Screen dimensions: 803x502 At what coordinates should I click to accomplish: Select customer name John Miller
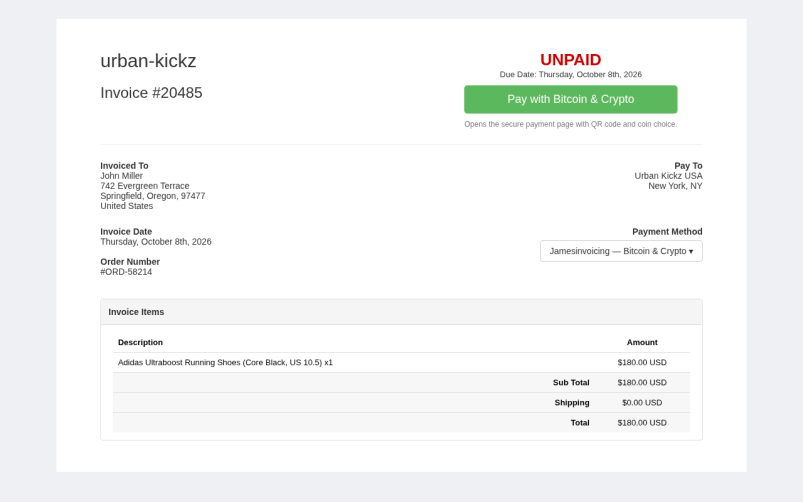(121, 176)
